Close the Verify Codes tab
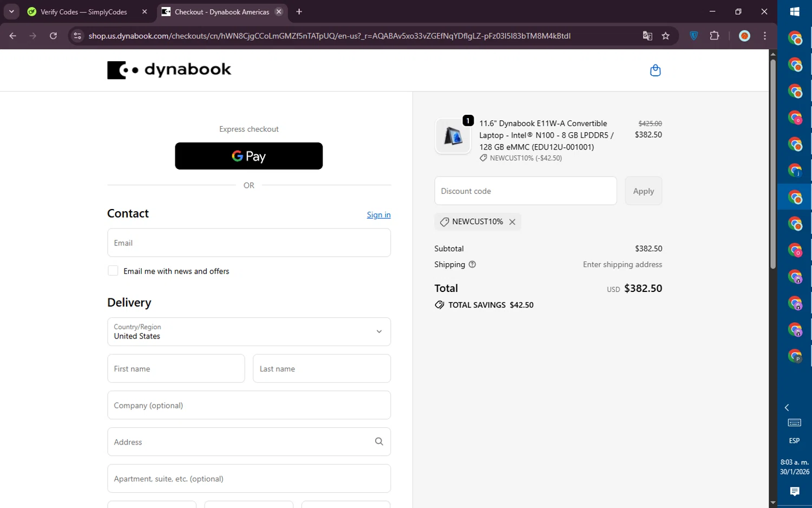Image resolution: width=812 pixels, height=508 pixels. click(145, 12)
